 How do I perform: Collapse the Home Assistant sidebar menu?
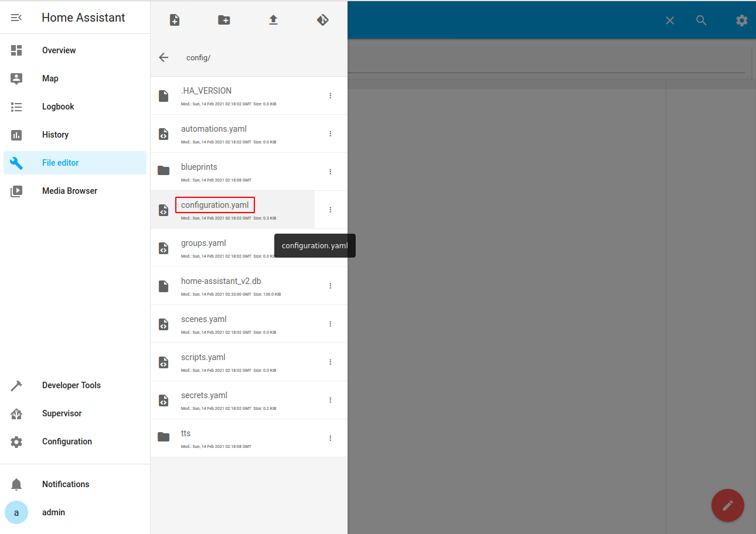[x=16, y=18]
